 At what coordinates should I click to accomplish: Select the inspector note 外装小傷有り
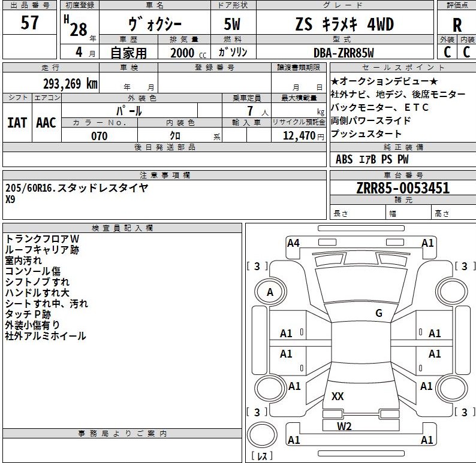pyautogui.click(x=32, y=325)
